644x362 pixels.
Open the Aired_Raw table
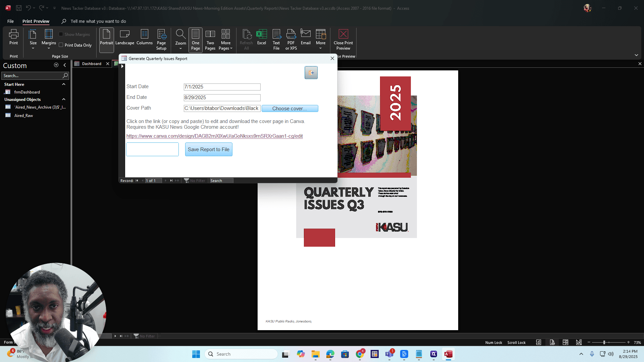[23, 115]
